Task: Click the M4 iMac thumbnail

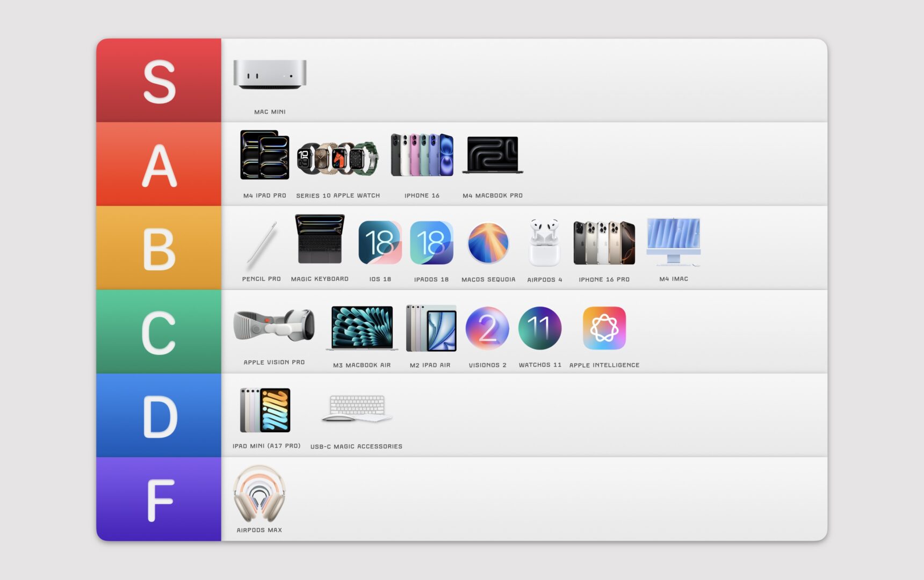Action: [x=674, y=242]
